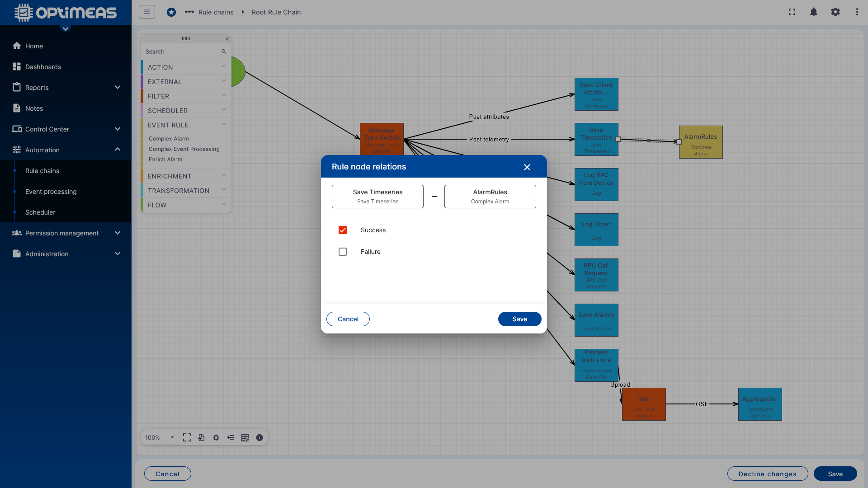
Task: Click Cancel at the page bottom
Action: 168,474
